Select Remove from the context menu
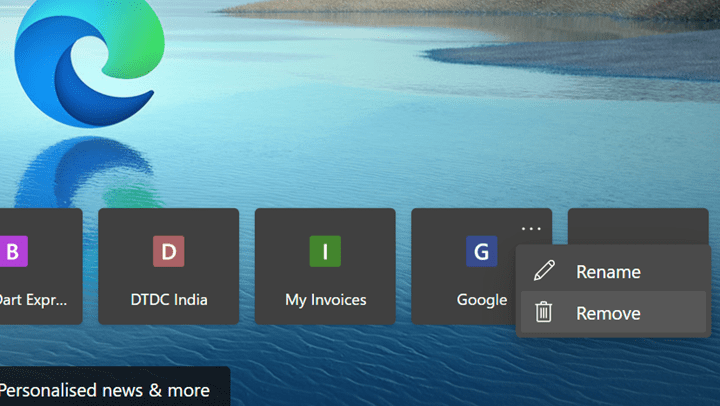Screen dimensions: 720x406 (613, 313)
